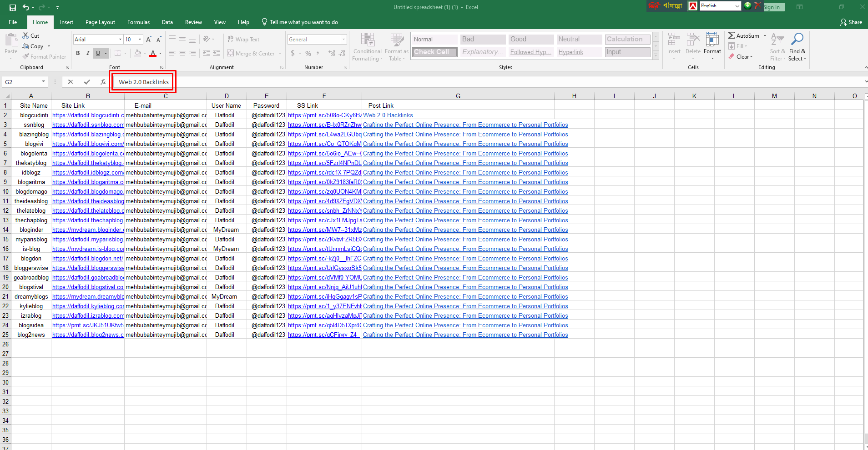Open the Arial font name dropdown
Viewport: 868px width, 450px height.
point(120,40)
